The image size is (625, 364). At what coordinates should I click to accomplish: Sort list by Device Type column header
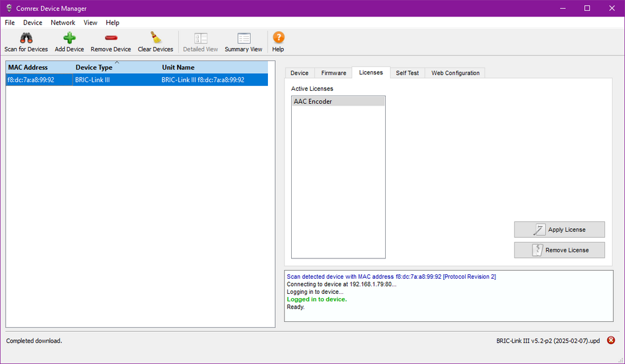(x=94, y=68)
